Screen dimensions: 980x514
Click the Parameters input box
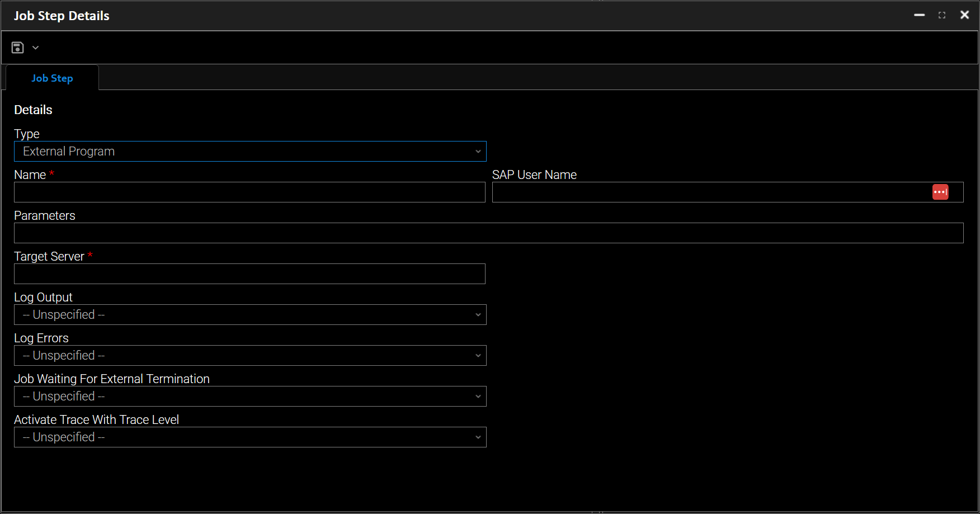click(488, 233)
